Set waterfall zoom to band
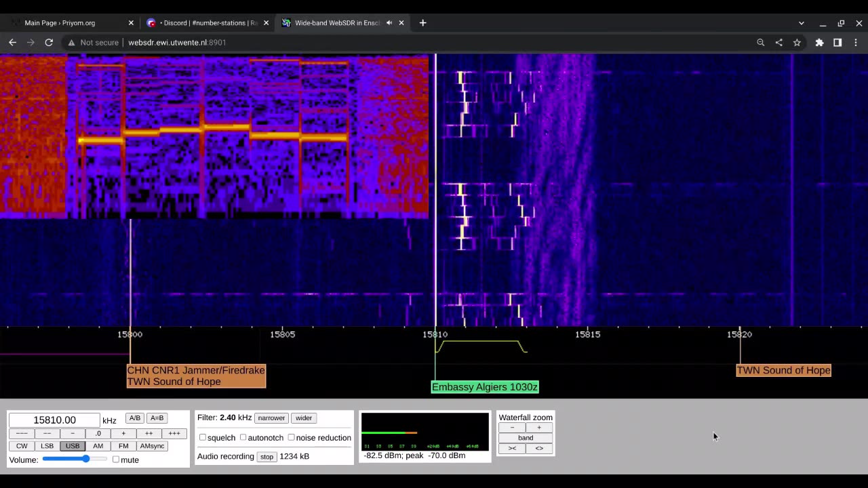 pos(526,438)
